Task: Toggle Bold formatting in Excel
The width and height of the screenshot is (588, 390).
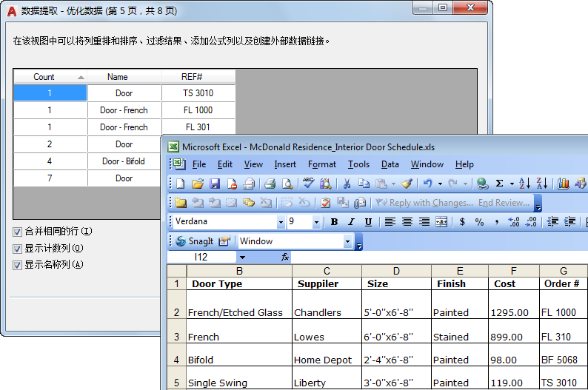Action: pos(334,222)
